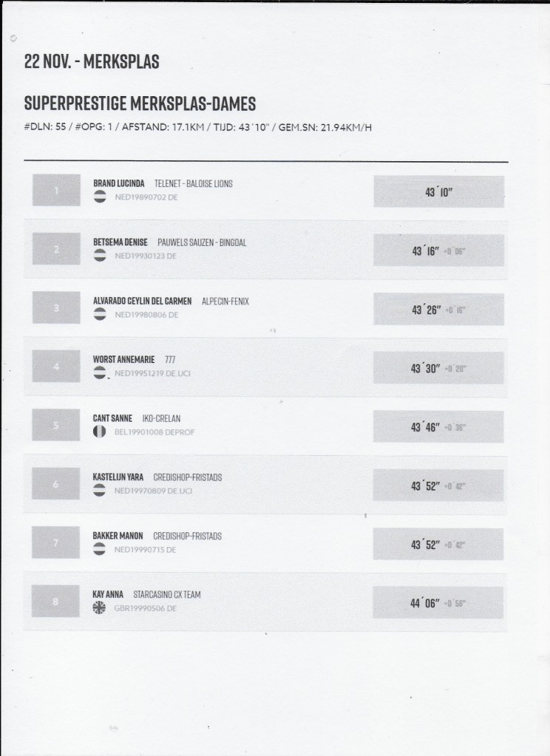The image size is (550, 756).
Task: Click the Belgian flag under Cant Sanne
Action: (x=100, y=432)
